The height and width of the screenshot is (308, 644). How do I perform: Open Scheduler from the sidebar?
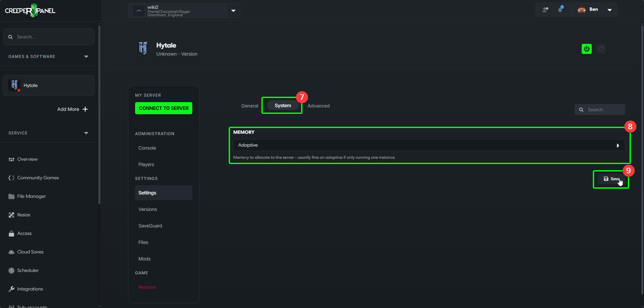point(28,270)
